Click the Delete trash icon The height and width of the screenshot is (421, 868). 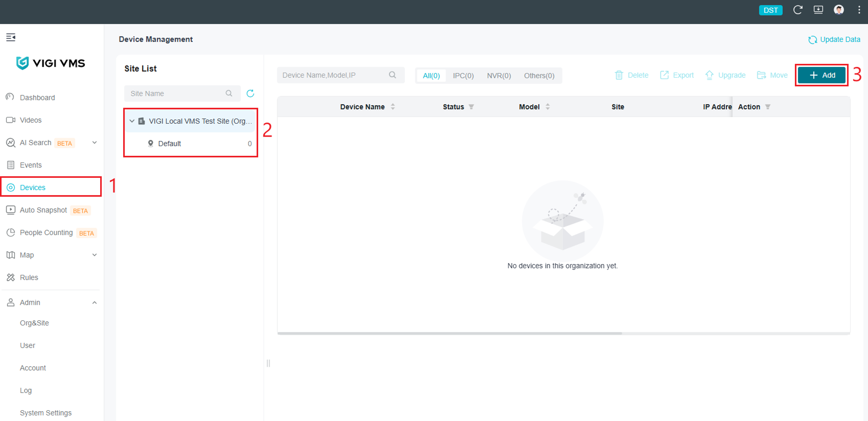click(619, 75)
